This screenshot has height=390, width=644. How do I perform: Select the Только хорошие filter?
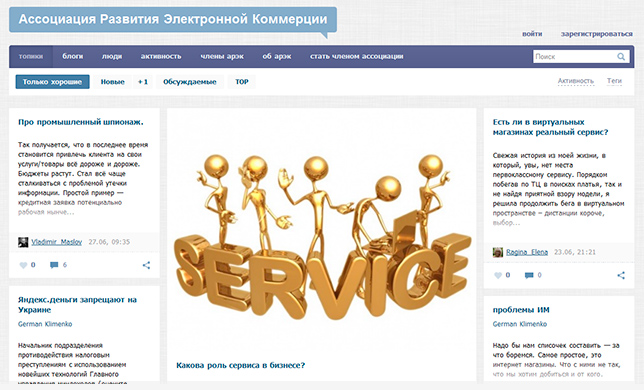click(x=53, y=82)
